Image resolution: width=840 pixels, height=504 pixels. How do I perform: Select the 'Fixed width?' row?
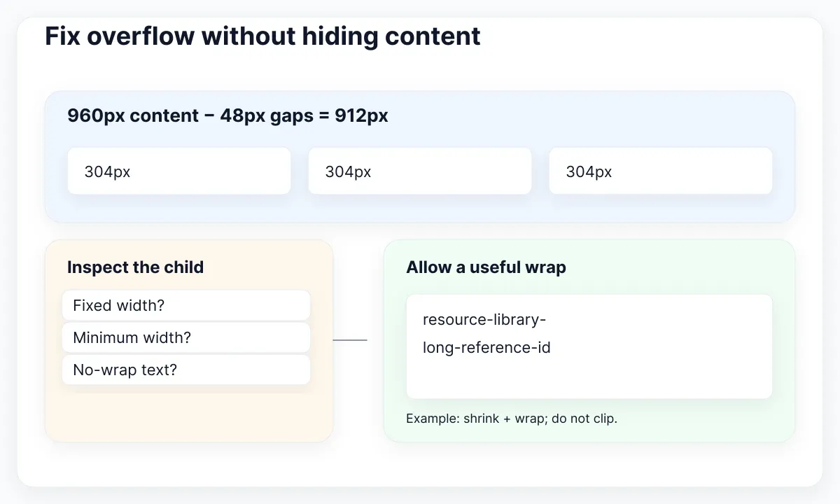pos(186,305)
